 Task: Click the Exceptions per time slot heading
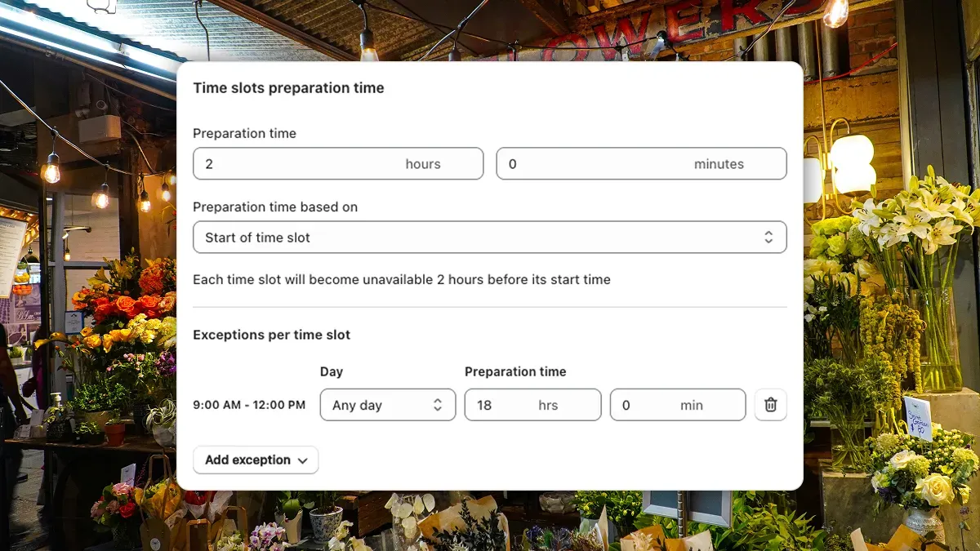271,335
